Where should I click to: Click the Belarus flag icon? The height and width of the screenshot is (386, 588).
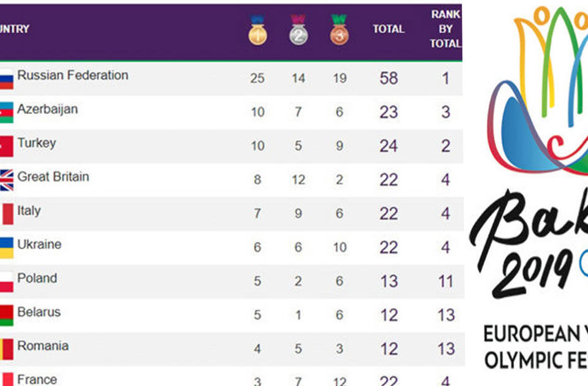pos(6,316)
